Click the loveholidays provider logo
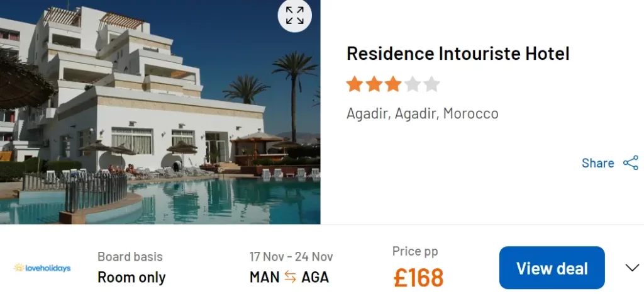Viewport: 644px width, 294px height. pyautogui.click(x=42, y=268)
